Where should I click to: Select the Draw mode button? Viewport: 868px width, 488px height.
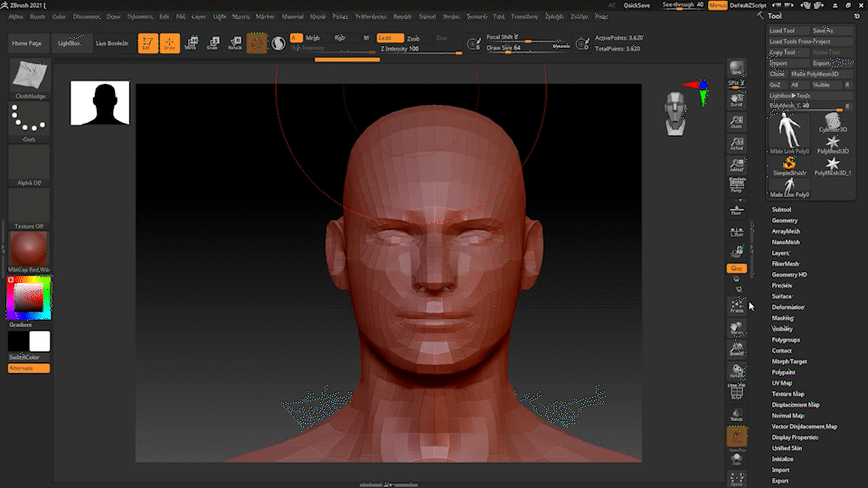(169, 42)
